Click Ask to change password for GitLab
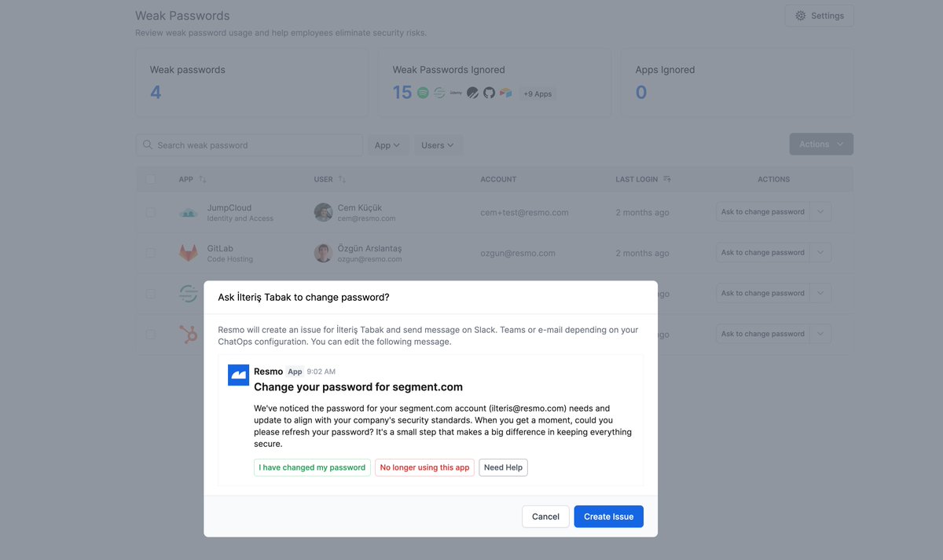 [763, 253]
